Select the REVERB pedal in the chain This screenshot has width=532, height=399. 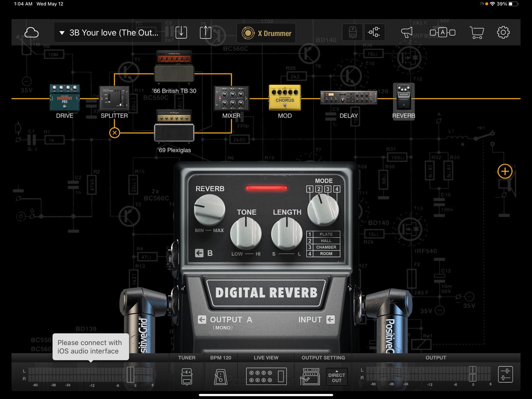click(x=404, y=97)
